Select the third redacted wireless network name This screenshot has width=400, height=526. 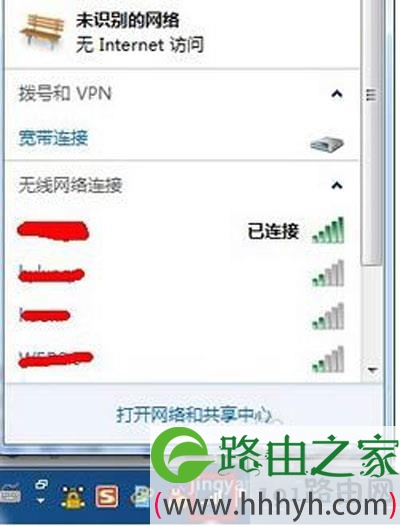tap(44, 315)
